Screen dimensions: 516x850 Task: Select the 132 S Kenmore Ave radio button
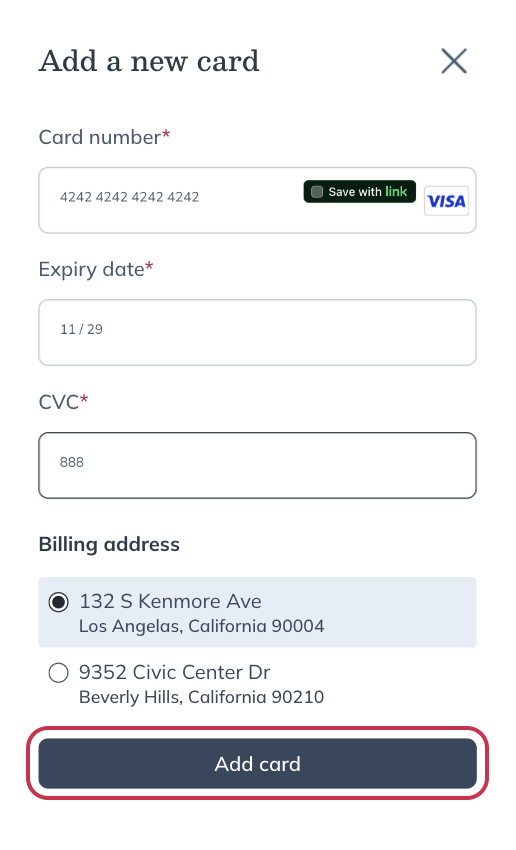(x=59, y=602)
